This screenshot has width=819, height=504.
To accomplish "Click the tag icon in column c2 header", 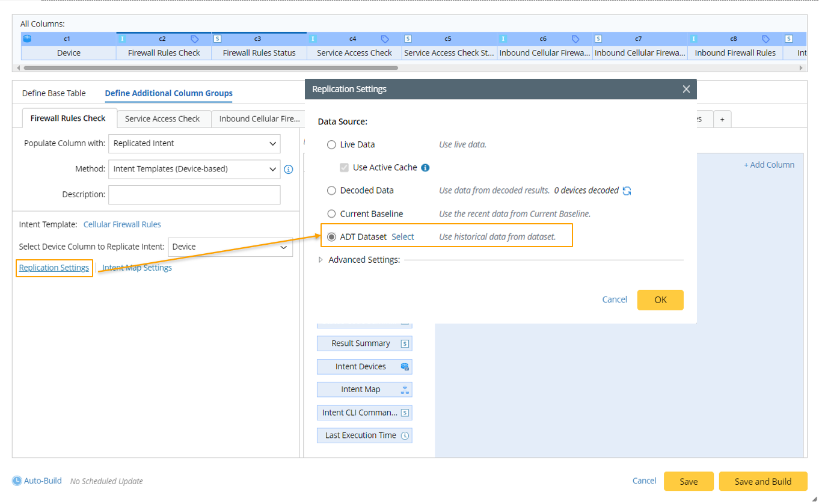I will (x=194, y=39).
